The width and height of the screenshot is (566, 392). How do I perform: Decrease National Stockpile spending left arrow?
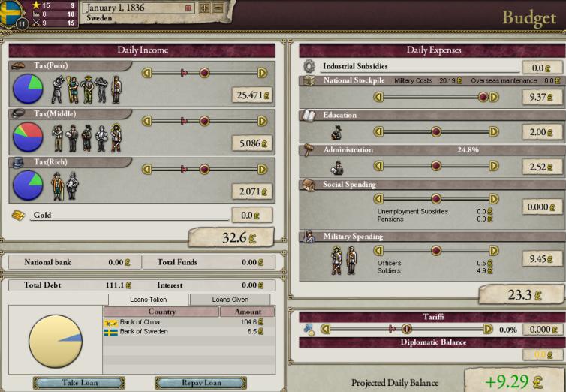[x=378, y=97]
